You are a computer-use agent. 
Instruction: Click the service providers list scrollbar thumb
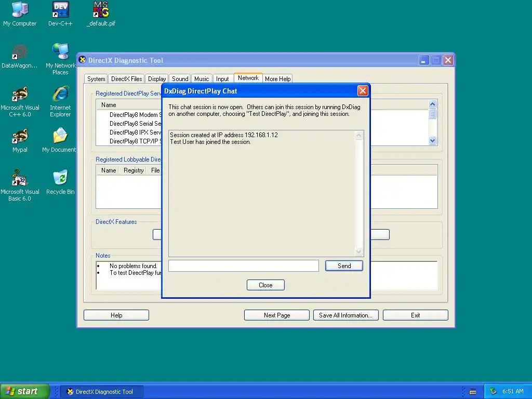coord(432,114)
